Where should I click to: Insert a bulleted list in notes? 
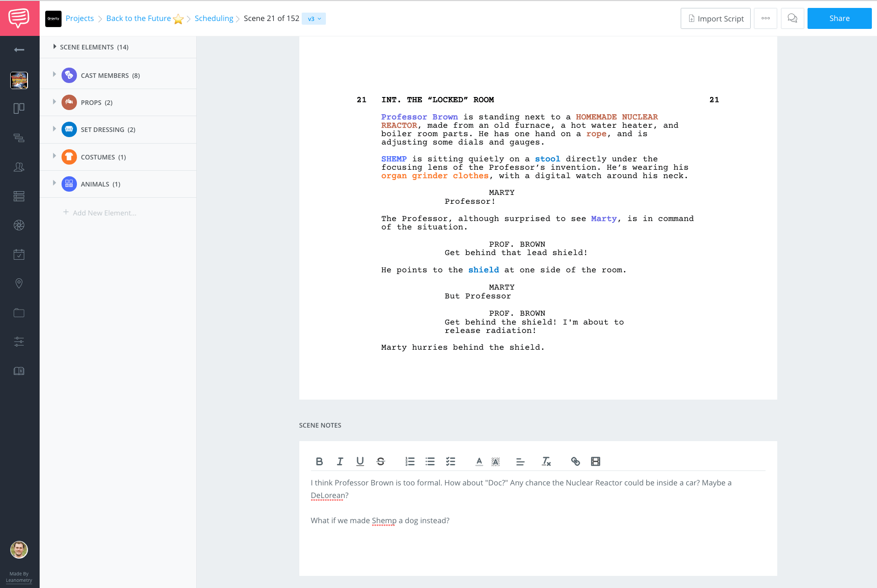point(430,462)
